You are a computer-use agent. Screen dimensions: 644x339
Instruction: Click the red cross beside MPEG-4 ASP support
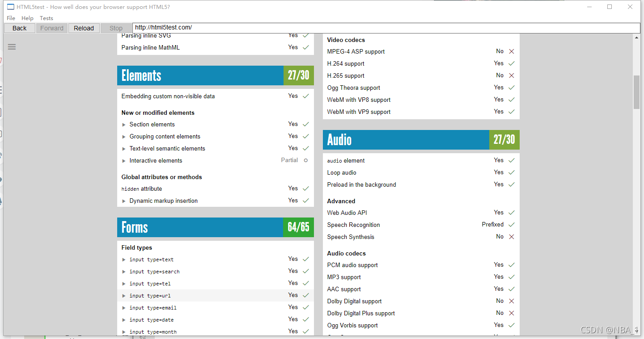[512, 51]
